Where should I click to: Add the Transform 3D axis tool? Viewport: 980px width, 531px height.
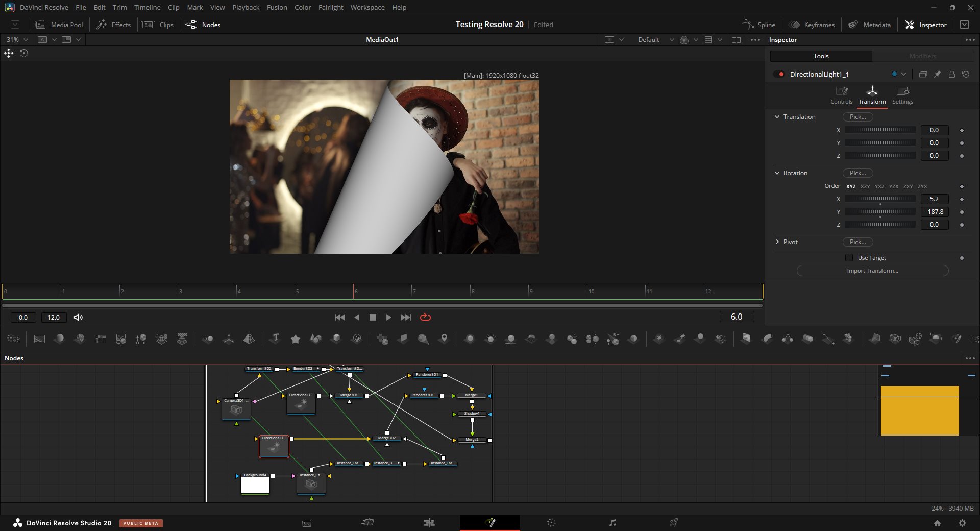pos(229,339)
